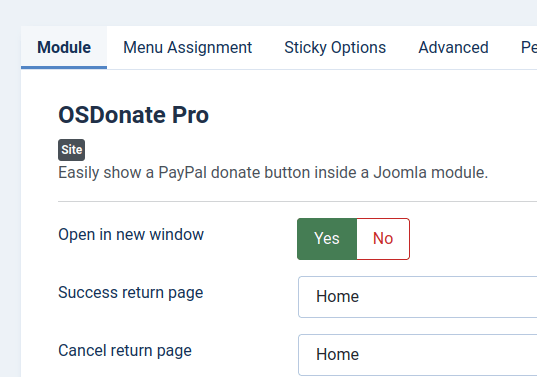Expand the Cancel return page dropdown
The height and width of the screenshot is (377, 537).
pyautogui.click(x=417, y=355)
